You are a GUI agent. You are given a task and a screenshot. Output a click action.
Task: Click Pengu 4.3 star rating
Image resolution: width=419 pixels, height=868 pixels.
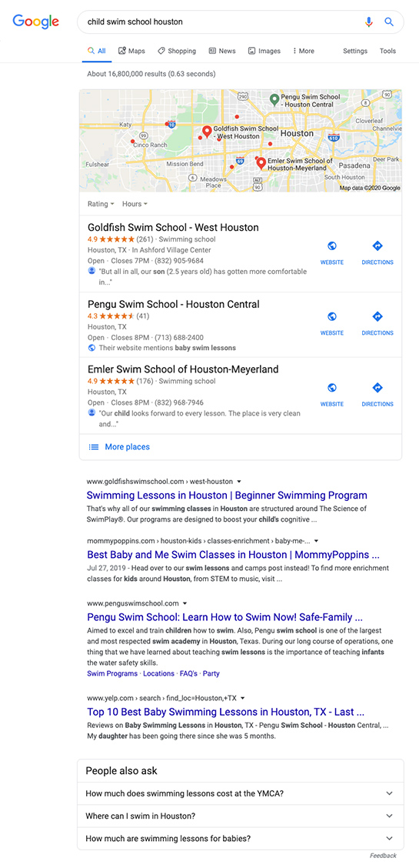pos(111,316)
